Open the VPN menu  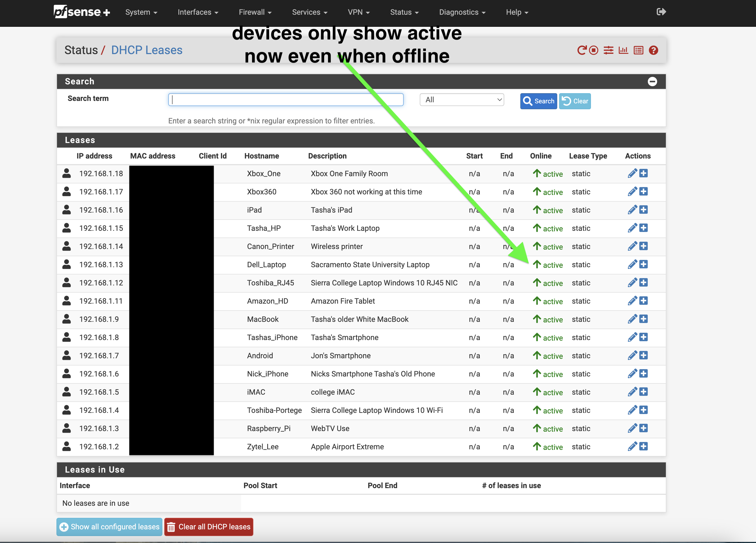click(x=359, y=12)
